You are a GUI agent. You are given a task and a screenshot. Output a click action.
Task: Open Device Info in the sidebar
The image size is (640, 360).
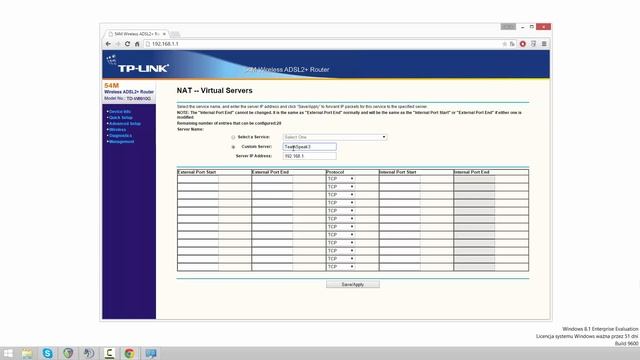120,111
